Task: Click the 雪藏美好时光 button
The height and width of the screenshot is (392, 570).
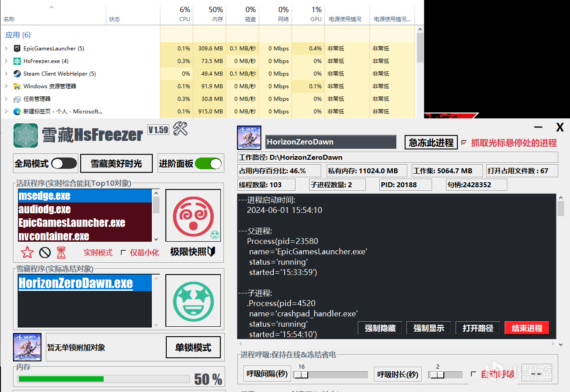Action: (x=116, y=163)
